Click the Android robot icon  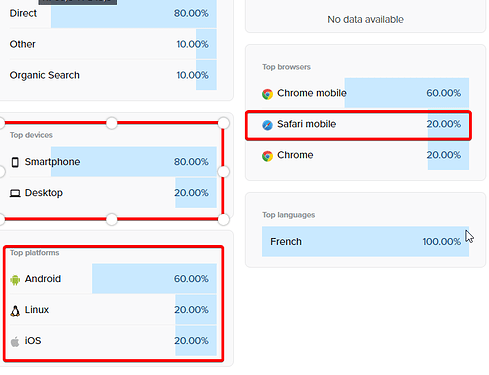point(15,280)
